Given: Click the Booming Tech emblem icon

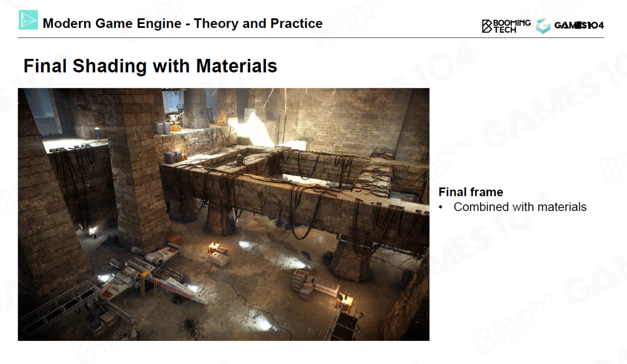Looking at the screenshot, I should 486,26.
